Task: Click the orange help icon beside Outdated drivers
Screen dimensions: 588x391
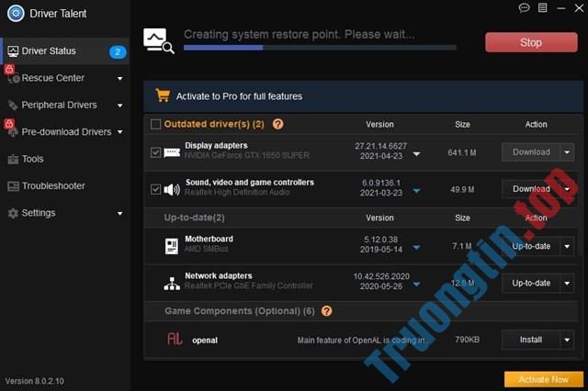Action: (x=277, y=124)
